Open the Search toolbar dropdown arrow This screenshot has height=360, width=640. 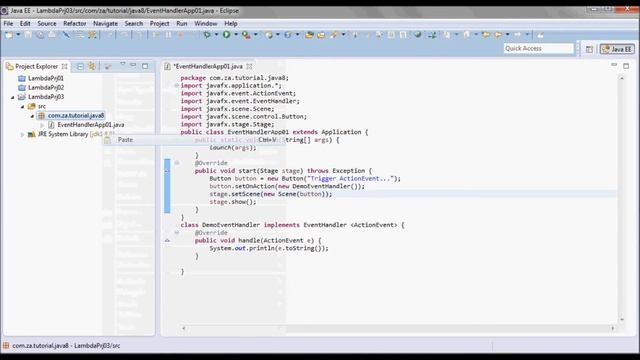[x=343, y=35]
